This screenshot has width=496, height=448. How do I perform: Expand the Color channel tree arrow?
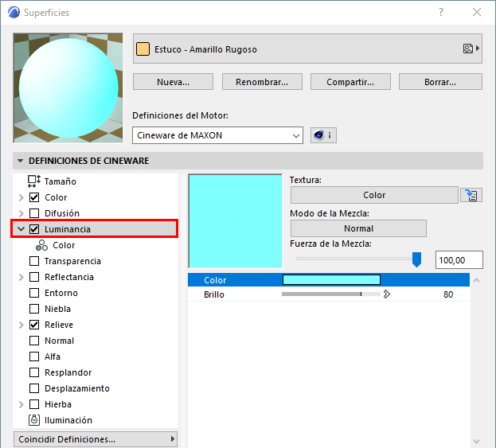click(21, 197)
